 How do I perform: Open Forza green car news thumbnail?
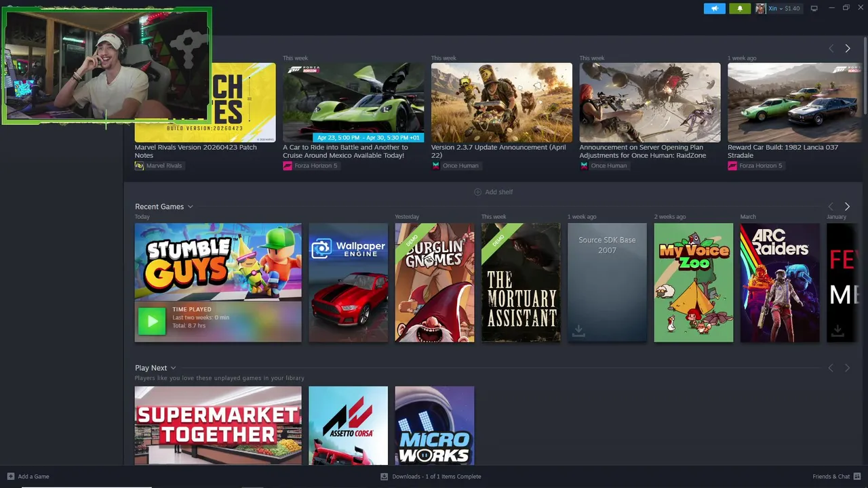click(x=353, y=102)
